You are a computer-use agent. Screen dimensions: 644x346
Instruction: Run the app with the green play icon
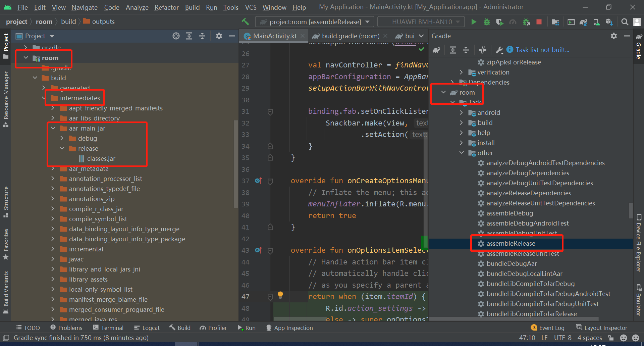pos(474,22)
